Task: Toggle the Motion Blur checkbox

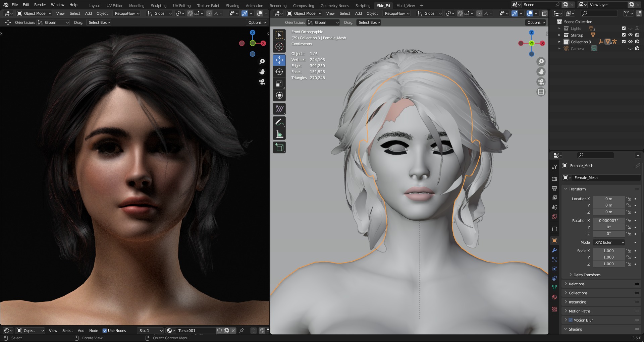Action: pyautogui.click(x=571, y=320)
